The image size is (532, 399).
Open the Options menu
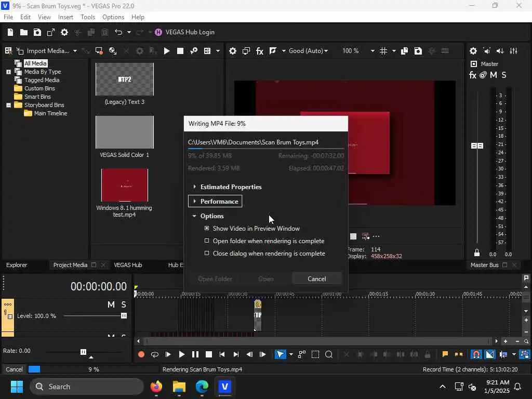pyautogui.click(x=113, y=17)
